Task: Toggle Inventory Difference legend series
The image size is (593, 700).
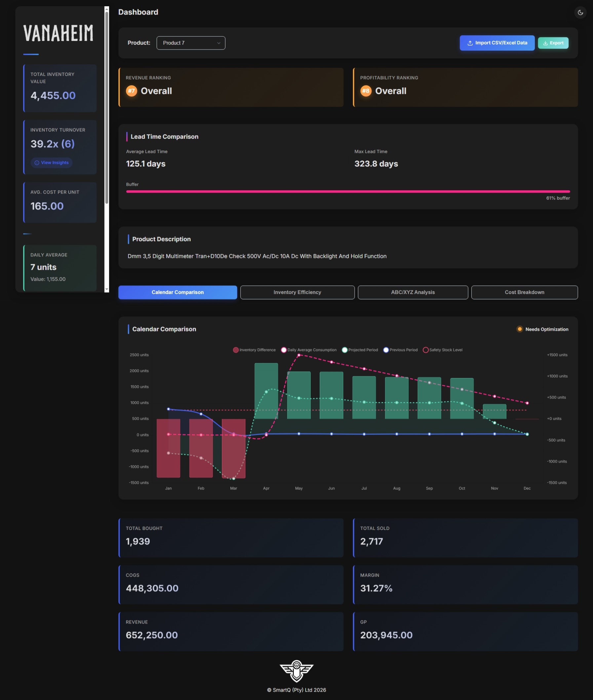Action: (254, 350)
